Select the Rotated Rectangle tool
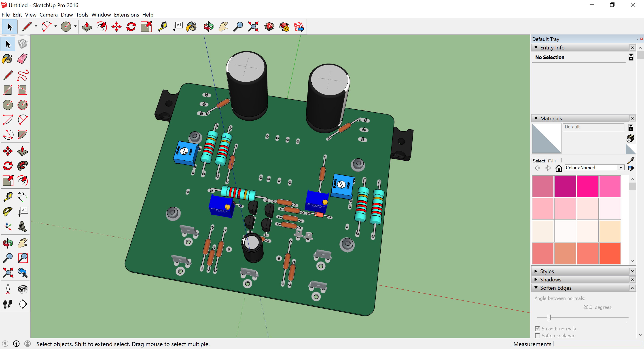Screen dimensions: 644x349 pos(23,90)
